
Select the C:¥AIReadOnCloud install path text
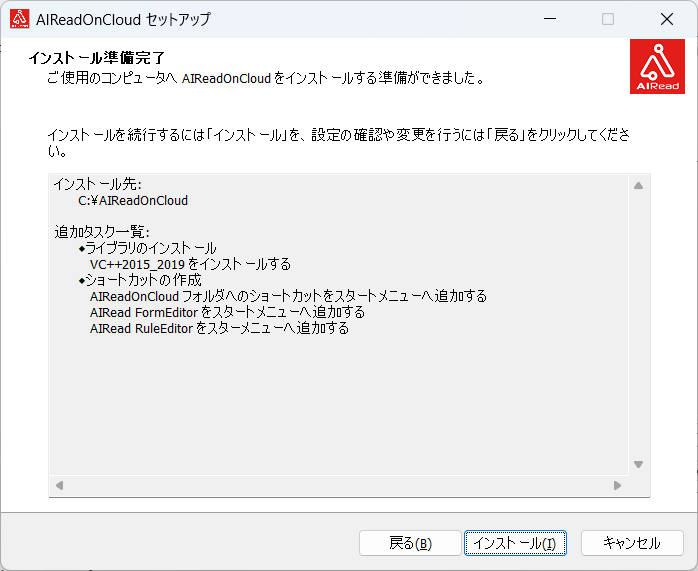coord(133,201)
